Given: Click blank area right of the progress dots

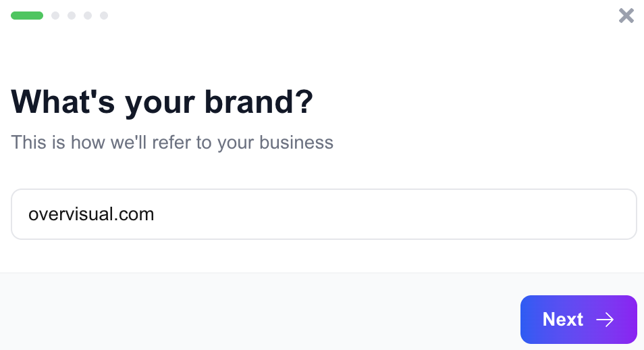Looking at the screenshot, I should point(338,16).
